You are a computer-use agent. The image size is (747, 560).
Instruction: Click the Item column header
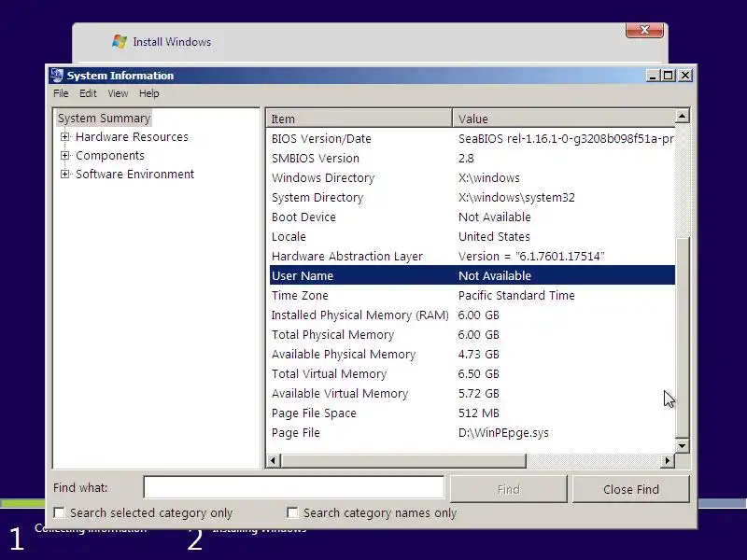(359, 119)
